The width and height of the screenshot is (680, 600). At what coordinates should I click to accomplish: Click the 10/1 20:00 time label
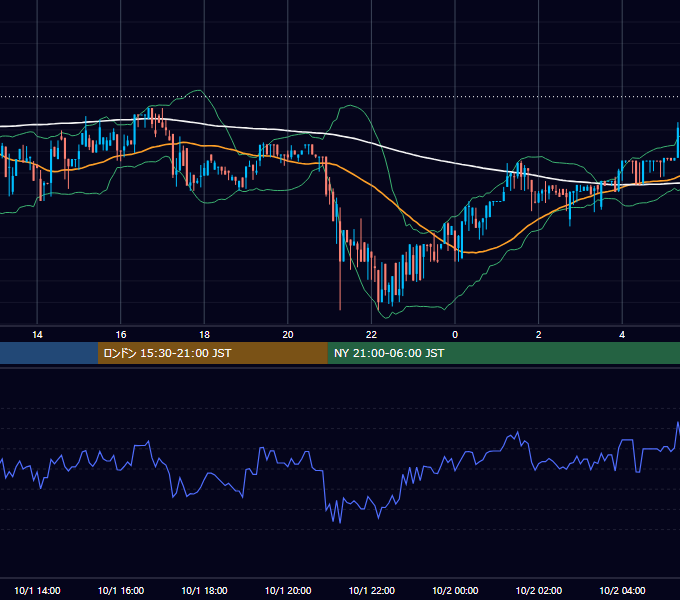pyautogui.click(x=288, y=590)
